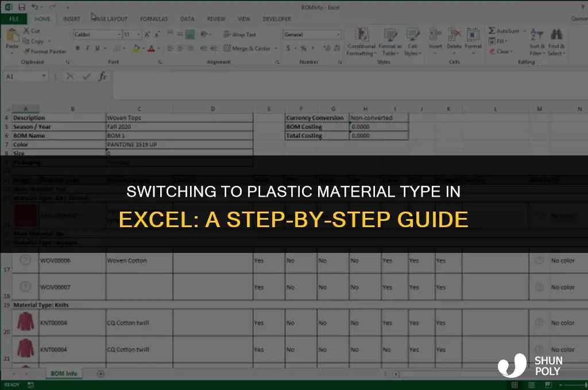Pick the red font color button
This screenshot has height=390, width=588.
coord(151,48)
